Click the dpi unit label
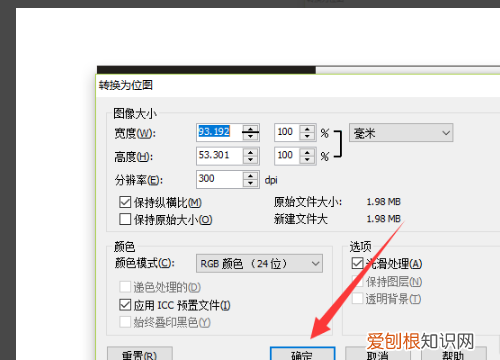Image resolution: width=500 pixels, height=360 pixels. click(x=271, y=180)
